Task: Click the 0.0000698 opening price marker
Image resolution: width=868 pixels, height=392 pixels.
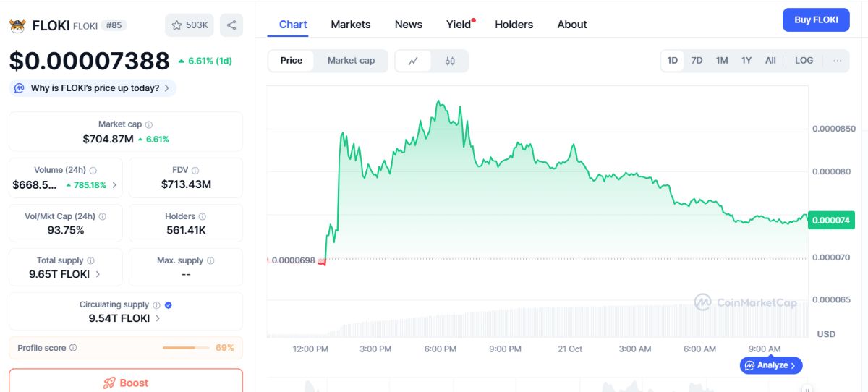Action: 293,260
